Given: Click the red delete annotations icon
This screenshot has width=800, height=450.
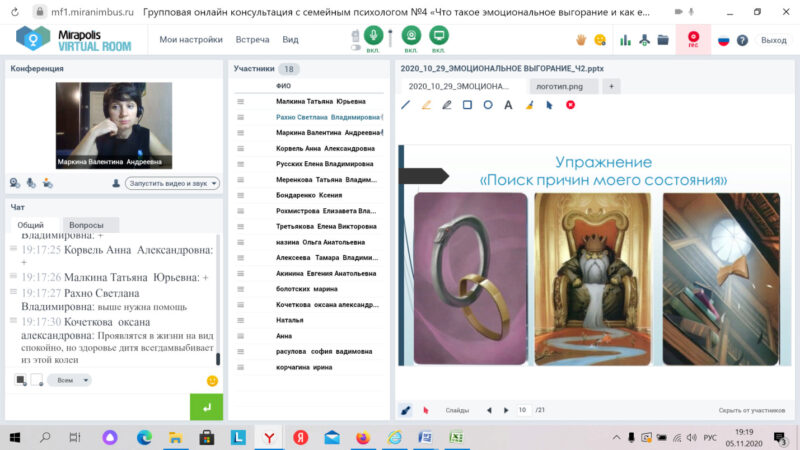Looking at the screenshot, I should pos(570,105).
